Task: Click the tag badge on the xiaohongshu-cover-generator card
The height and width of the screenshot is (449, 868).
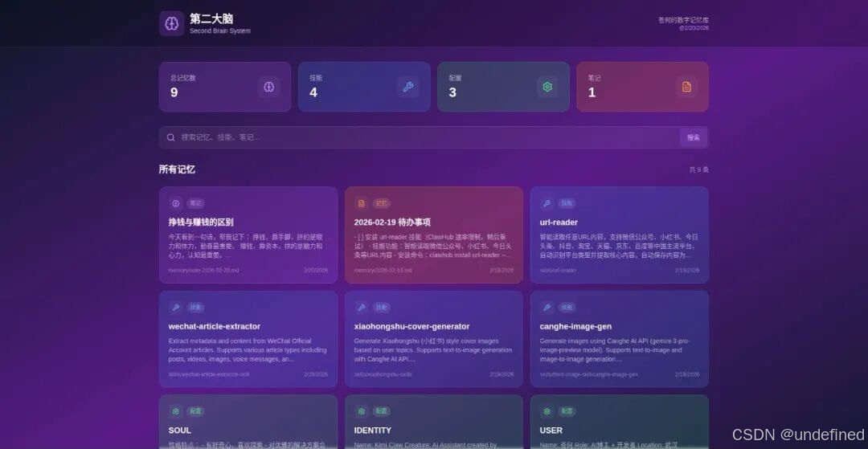Action: click(382, 308)
